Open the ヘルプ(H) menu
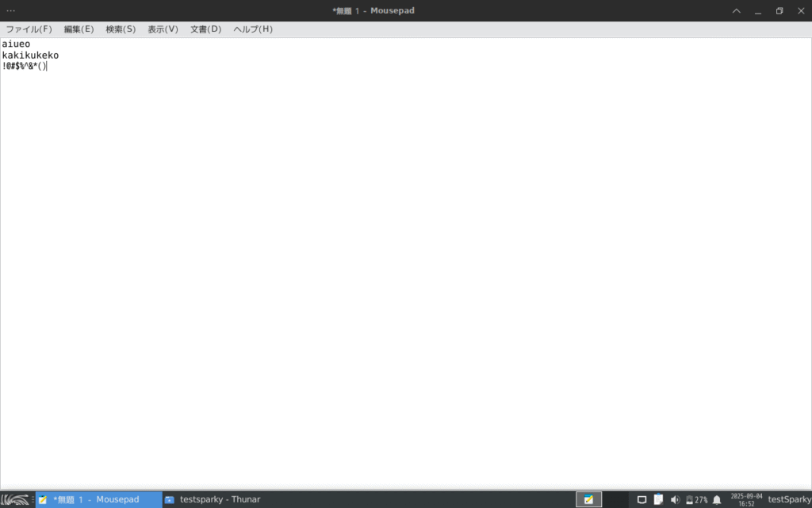This screenshot has width=812, height=508. (x=252, y=29)
